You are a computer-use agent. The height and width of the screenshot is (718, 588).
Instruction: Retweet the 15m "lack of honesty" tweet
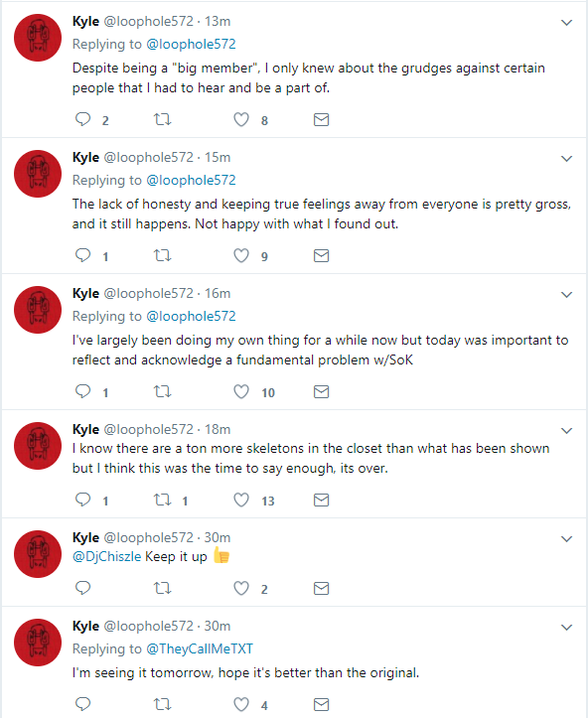[x=162, y=255]
